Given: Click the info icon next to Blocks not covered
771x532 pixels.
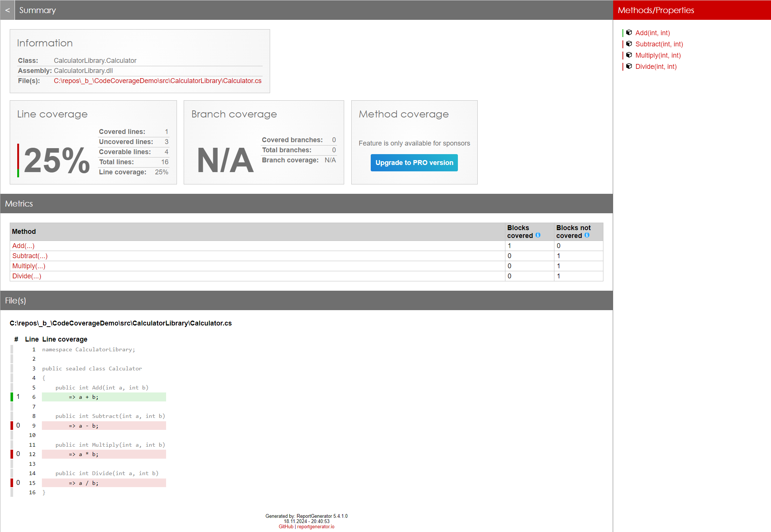Looking at the screenshot, I should coord(587,235).
